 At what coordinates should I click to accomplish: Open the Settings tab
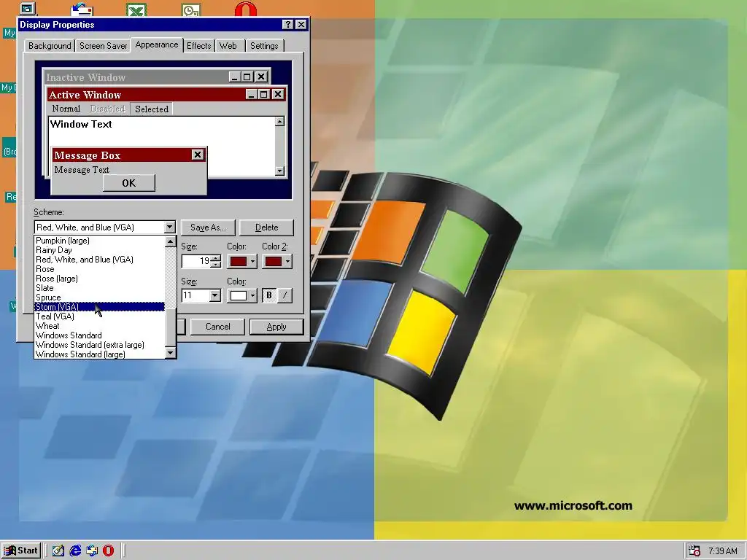(x=264, y=46)
